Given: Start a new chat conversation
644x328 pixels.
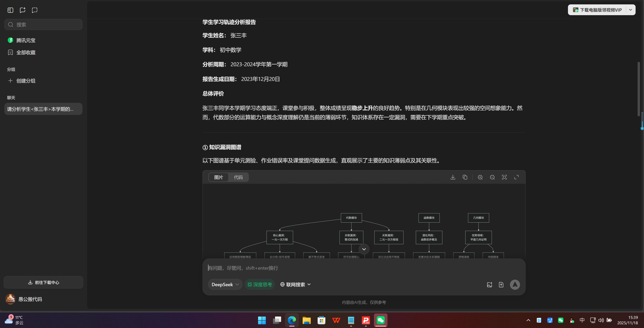Looking at the screenshot, I should tap(22, 10).
